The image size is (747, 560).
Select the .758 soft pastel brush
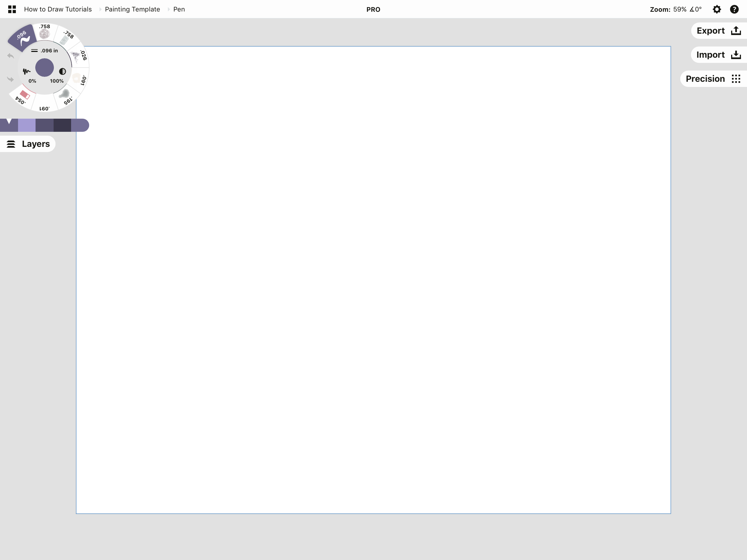coord(45,34)
